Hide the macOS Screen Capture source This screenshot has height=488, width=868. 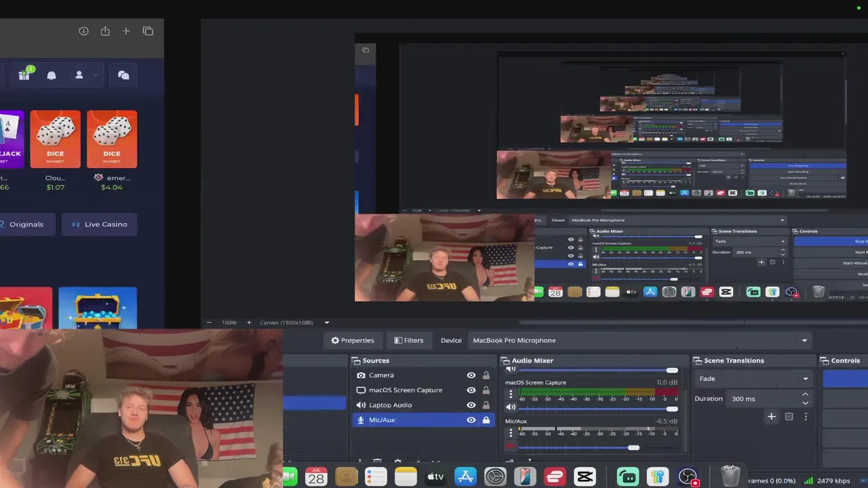pos(471,390)
